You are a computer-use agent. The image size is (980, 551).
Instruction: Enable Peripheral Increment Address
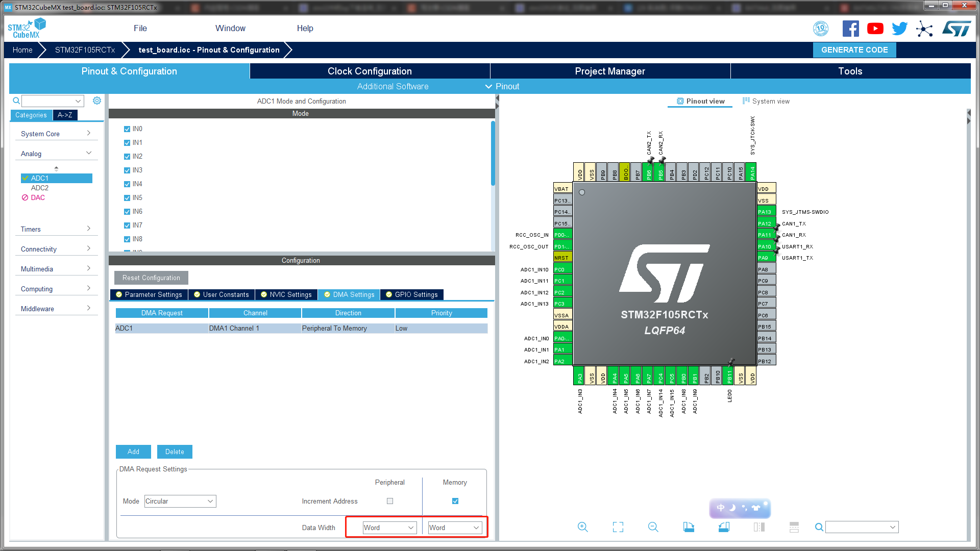pos(390,501)
